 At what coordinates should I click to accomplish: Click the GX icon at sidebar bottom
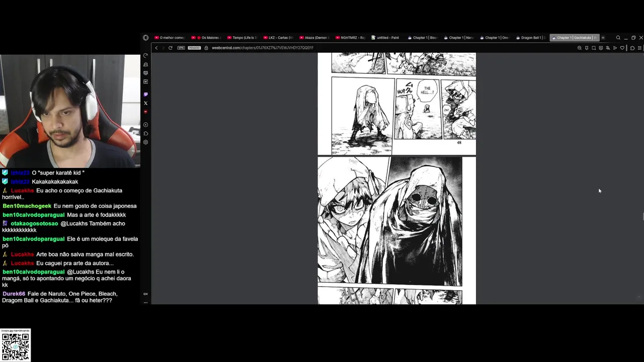(145, 294)
